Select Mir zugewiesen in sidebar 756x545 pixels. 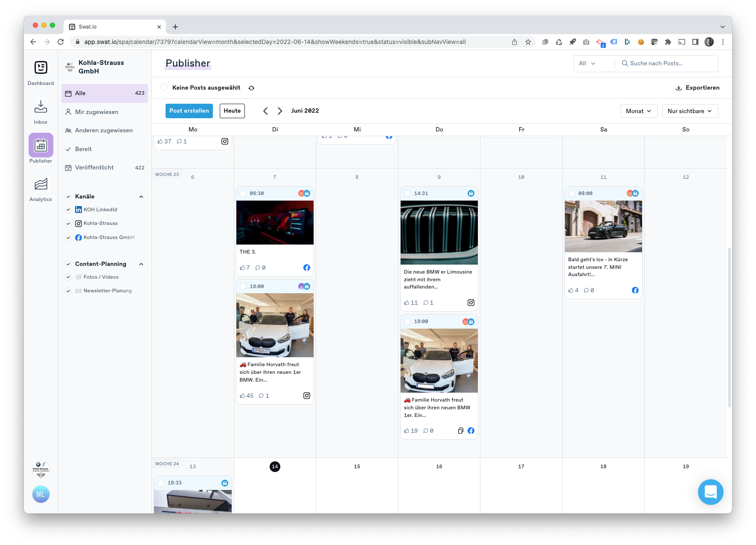point(96,112)
